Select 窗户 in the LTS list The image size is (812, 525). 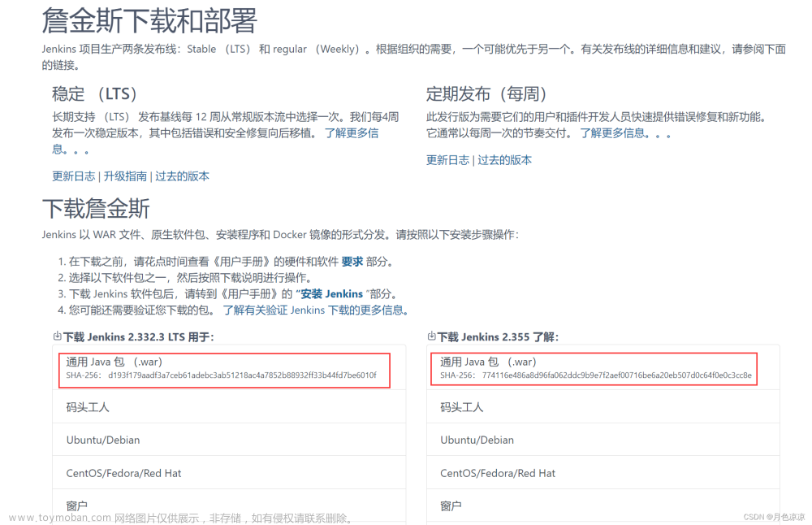point(229,505)
